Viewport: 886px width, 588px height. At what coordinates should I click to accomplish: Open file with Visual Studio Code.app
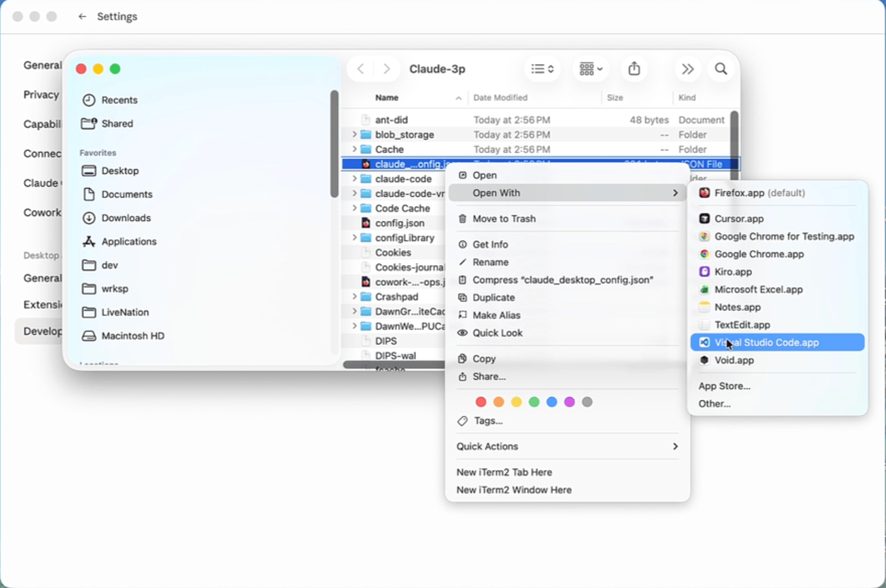(x=777, y=343)
